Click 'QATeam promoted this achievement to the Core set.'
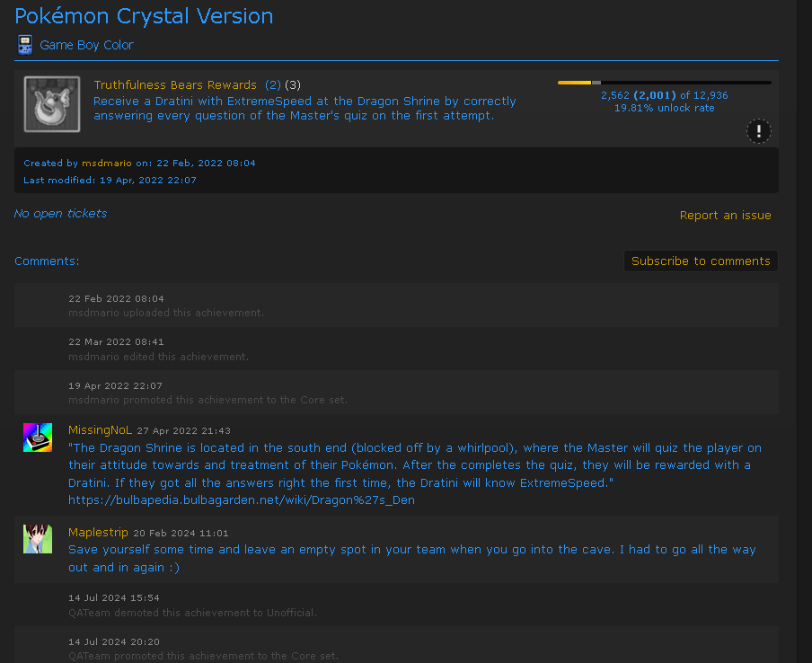 tap(204, 656)
